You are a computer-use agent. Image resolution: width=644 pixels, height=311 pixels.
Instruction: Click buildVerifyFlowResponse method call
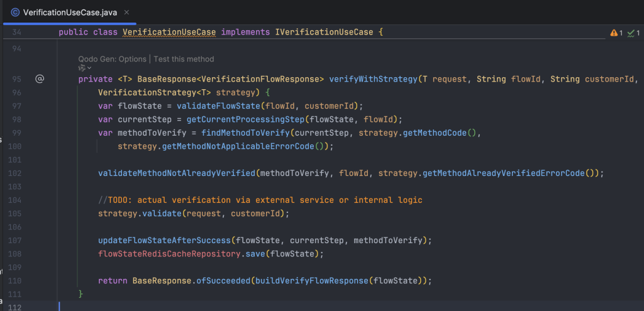point(312,281)
